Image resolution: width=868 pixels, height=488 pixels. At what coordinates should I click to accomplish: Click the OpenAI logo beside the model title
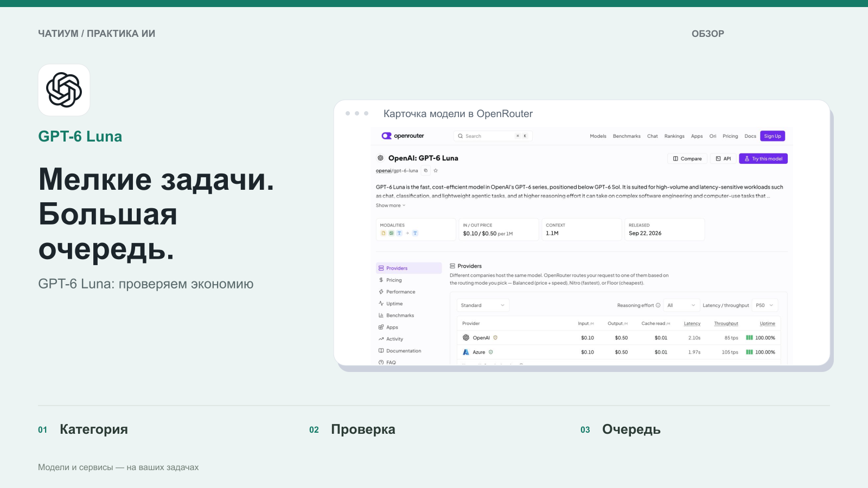click(380, 158)
